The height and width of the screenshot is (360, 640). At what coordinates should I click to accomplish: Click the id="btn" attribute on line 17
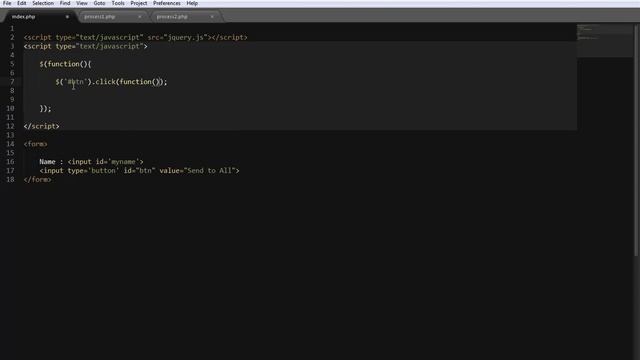tap(139, 171)
